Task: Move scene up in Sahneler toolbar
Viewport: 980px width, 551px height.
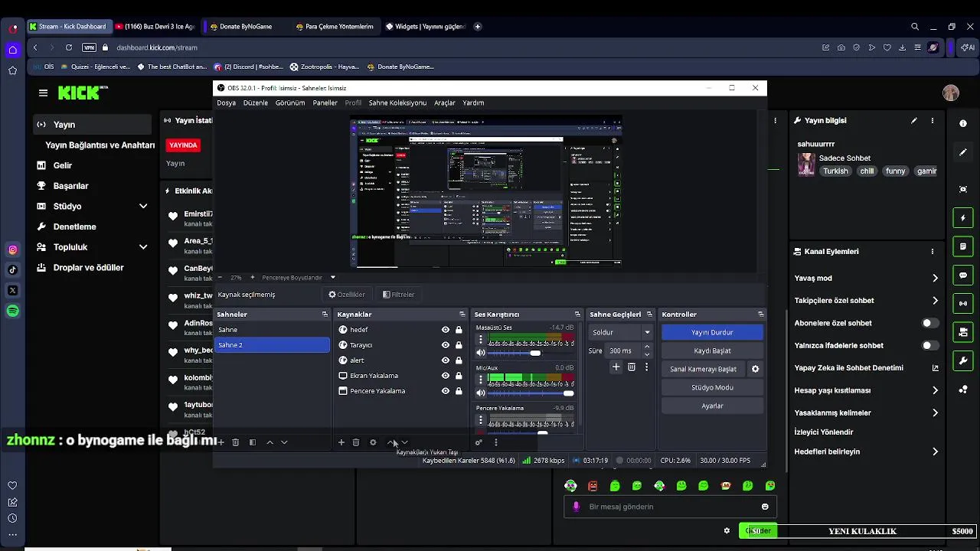Action: (269, 442)
